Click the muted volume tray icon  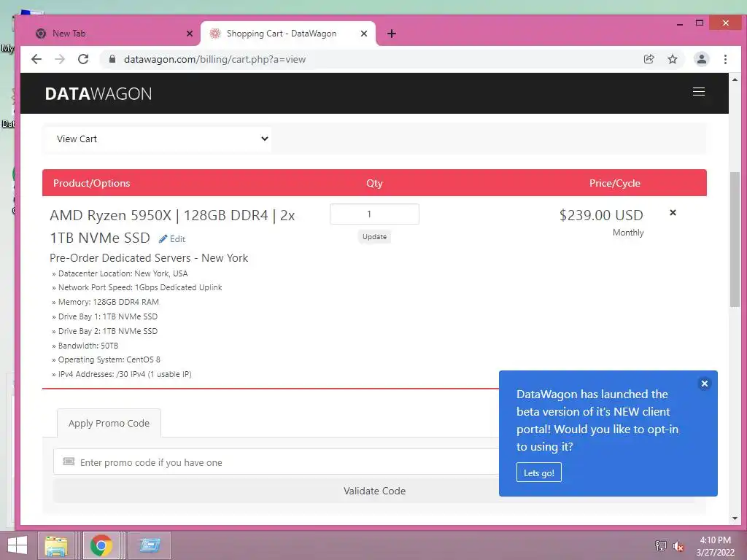pyautogui.click(x=678, y=545)
